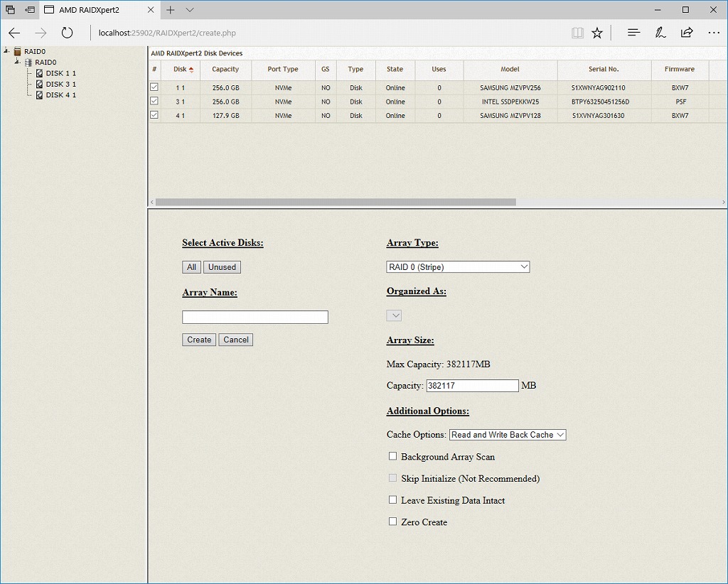Screen dimensions: 728x584
Task: Click the web note pen icon
Action: coord(660,33)
